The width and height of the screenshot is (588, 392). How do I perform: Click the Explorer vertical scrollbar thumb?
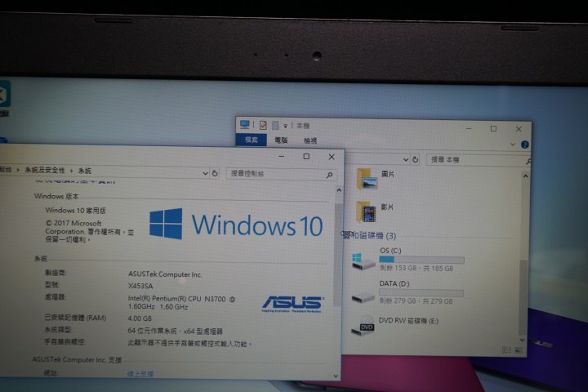coord(523,296)
